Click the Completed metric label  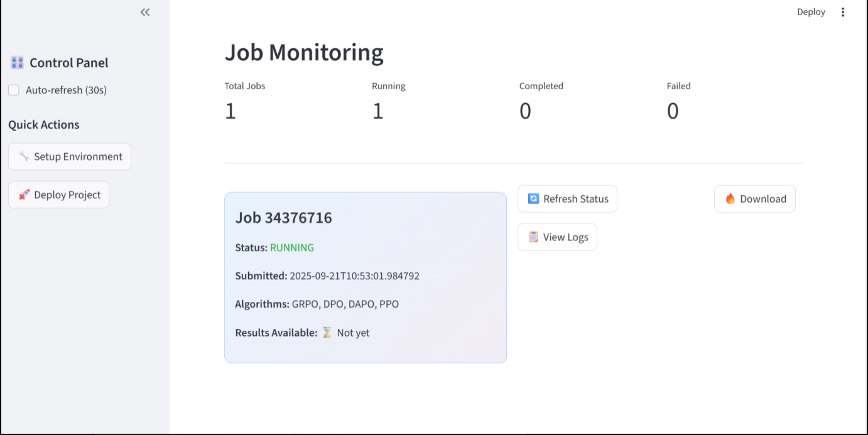[541, 86]
